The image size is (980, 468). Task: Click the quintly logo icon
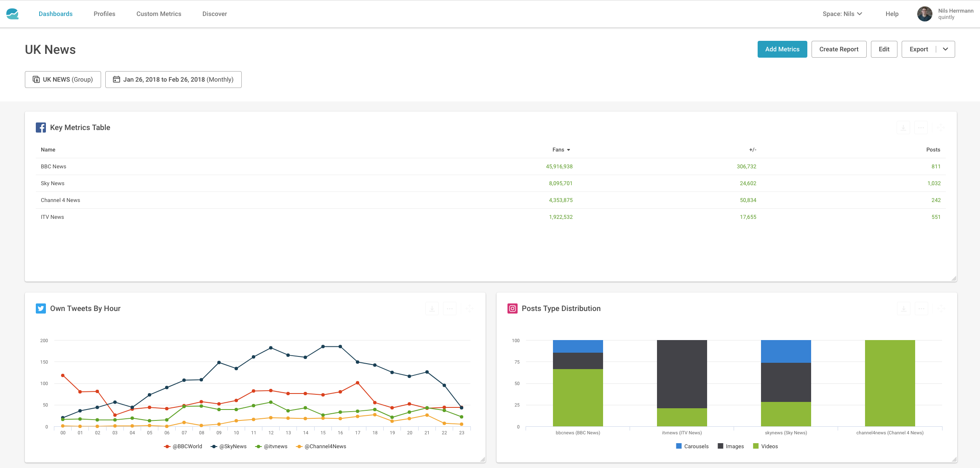tap(13, 14)
